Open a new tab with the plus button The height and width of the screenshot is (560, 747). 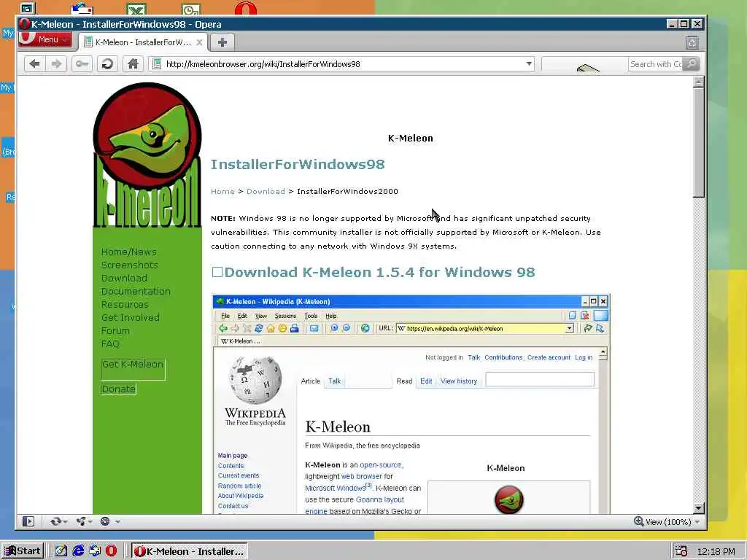tap(222, 42)
